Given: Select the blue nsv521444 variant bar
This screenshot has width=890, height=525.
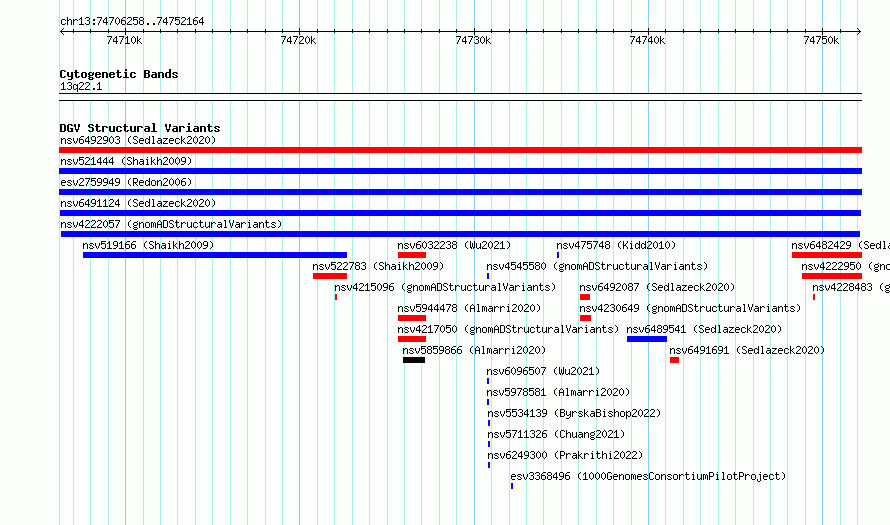Looking at the screenshot, I should click(x=460, y=171).
